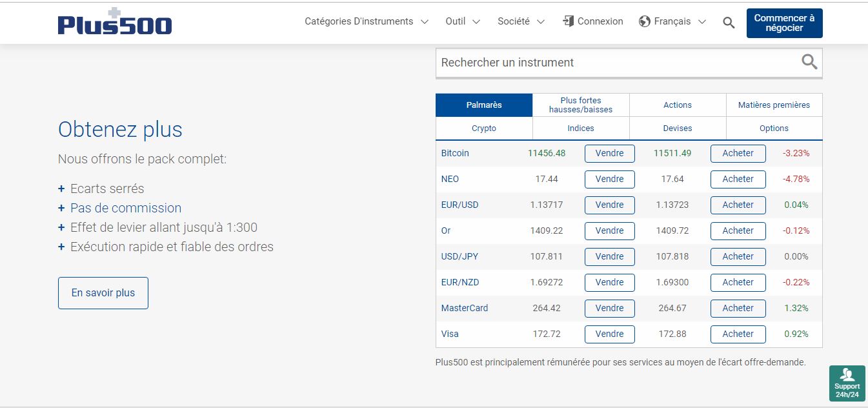868x408 pixels.
Task: Click the instrument search magnifier icon
Action: click(x=809, y=62)
